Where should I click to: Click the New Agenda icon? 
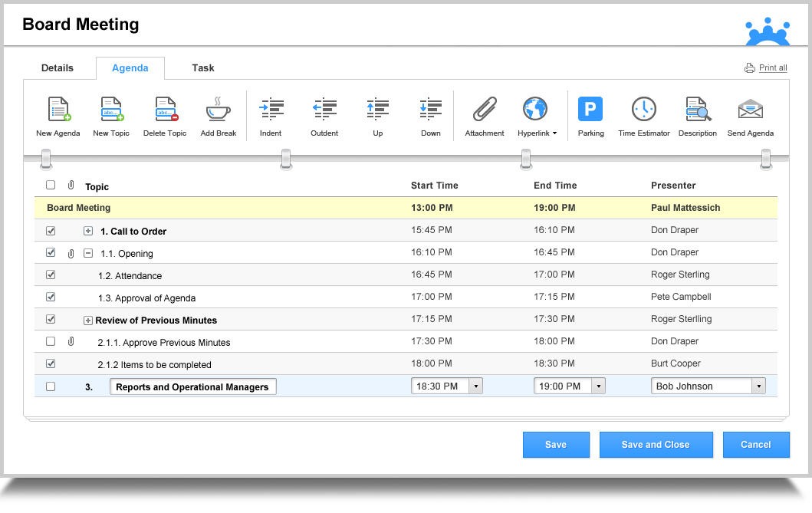tap(58, 110)
